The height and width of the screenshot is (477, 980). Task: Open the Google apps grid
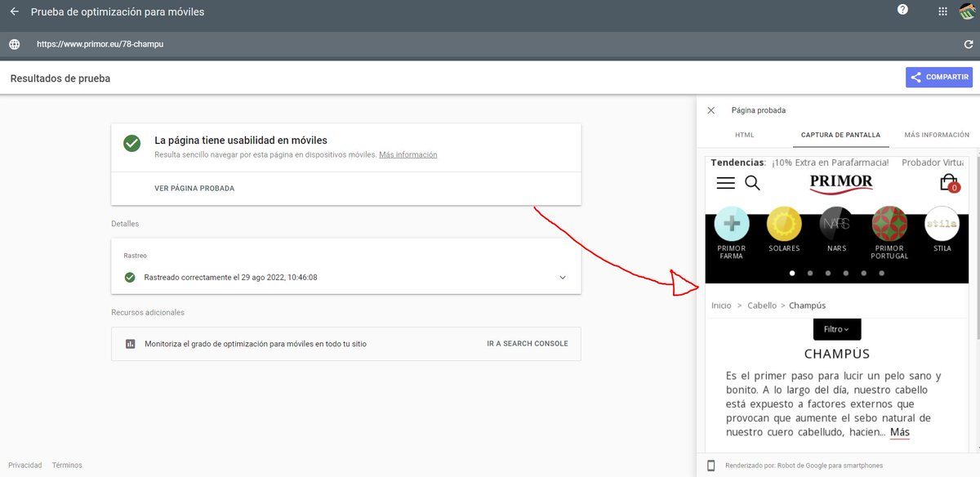click(943, 11)
